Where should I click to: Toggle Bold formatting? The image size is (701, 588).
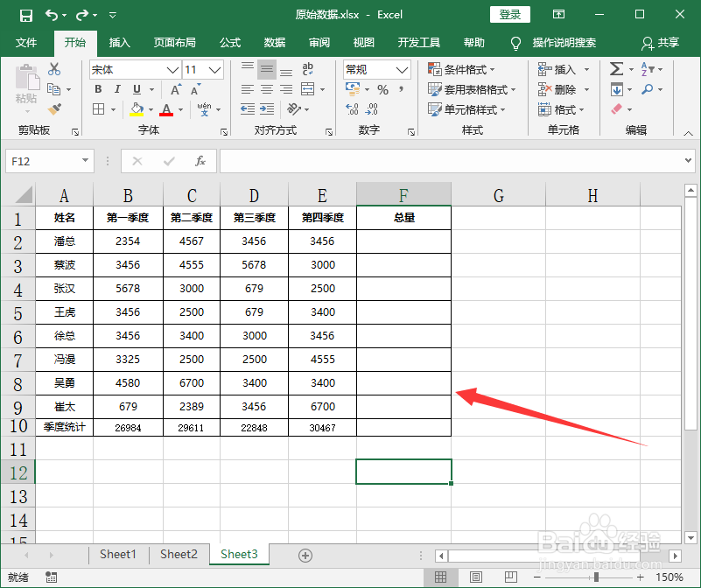click(x=98, y=89)
